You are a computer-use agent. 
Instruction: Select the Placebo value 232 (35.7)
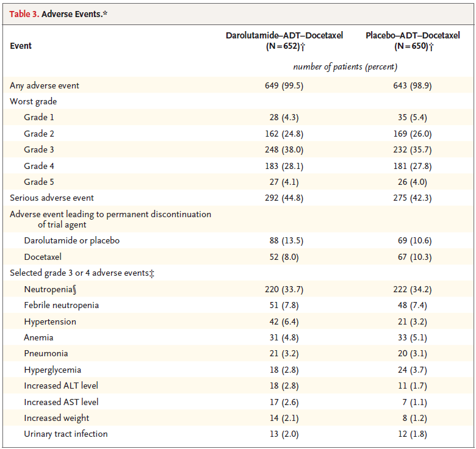coord(413,149)
